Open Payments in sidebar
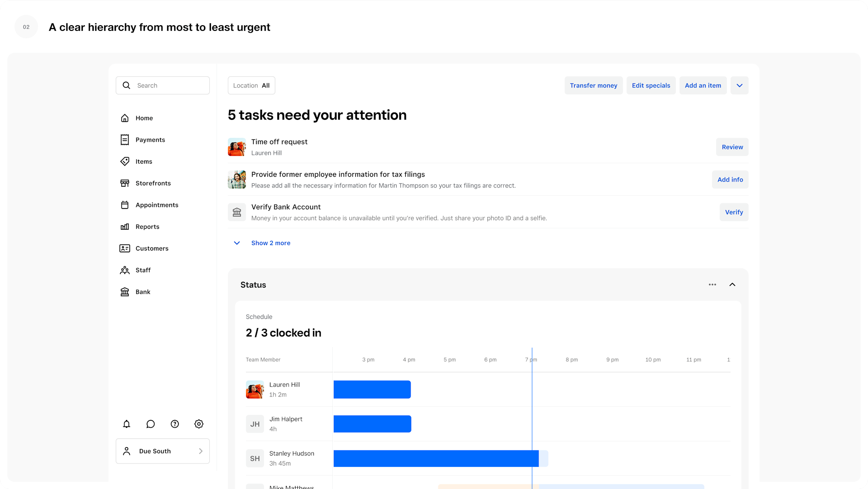This screenshot has height=489, width=868. 150,140
